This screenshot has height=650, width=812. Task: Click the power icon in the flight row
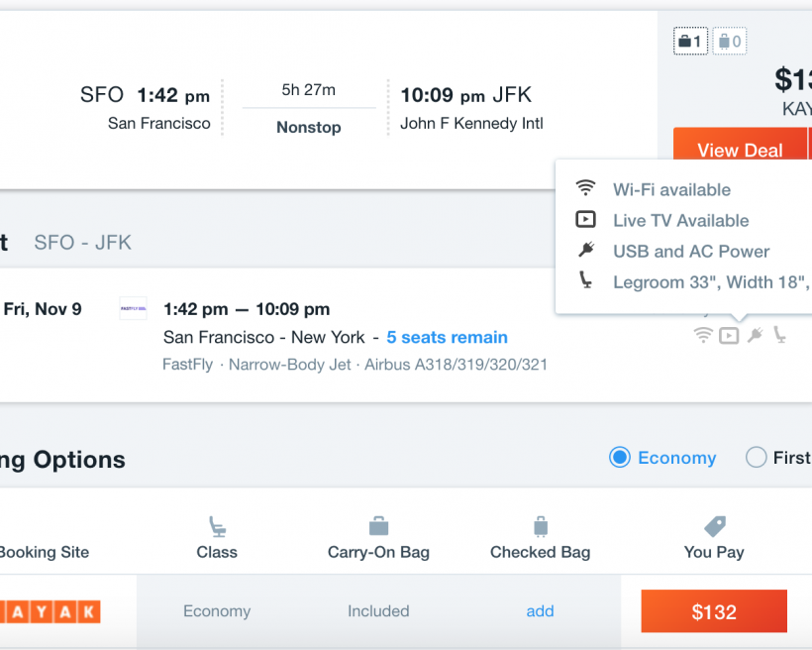pos(755,335)
